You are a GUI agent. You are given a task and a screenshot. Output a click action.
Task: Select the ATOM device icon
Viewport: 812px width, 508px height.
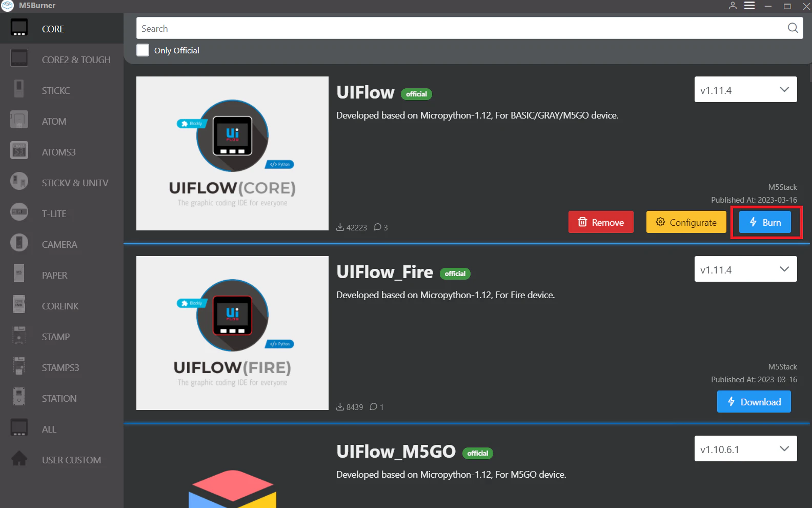coord(19,120)
